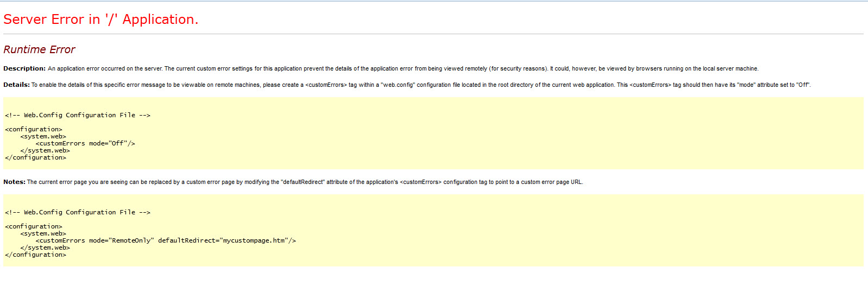
Task: Click the customErrors mode="RemoteOnly" code line
Action: click(x=166, y=240)
